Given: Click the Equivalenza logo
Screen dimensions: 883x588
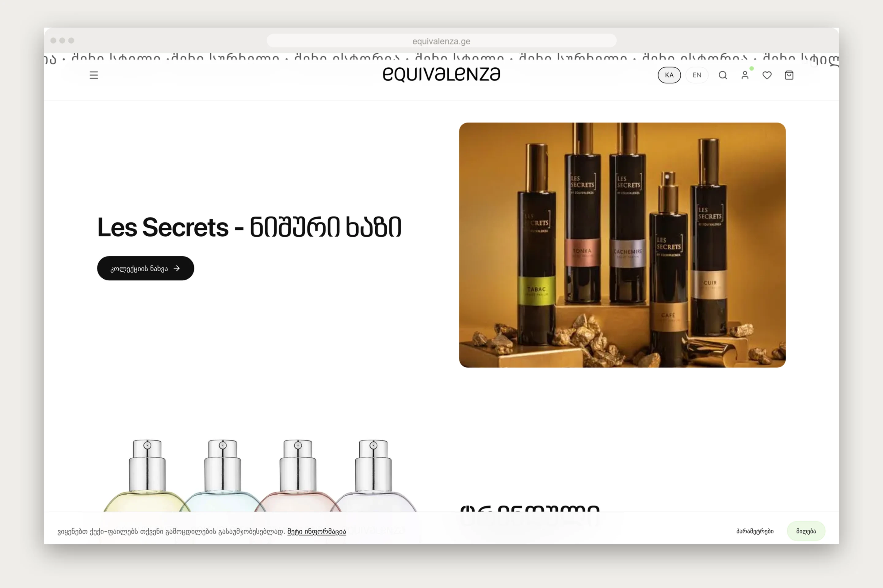Looking at the screenshot, I should click(441, 74).
